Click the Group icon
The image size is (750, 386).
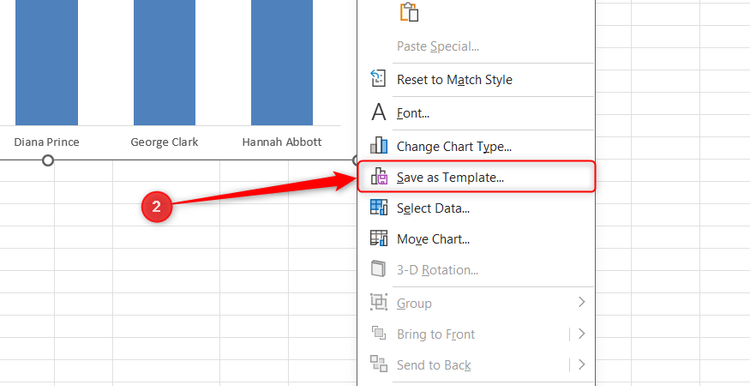point(379,302)
